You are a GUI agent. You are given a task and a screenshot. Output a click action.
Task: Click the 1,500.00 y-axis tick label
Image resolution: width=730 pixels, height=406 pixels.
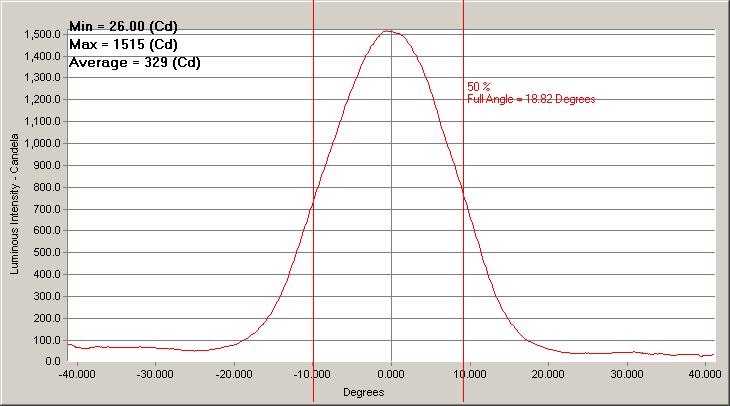click(43, 35)
